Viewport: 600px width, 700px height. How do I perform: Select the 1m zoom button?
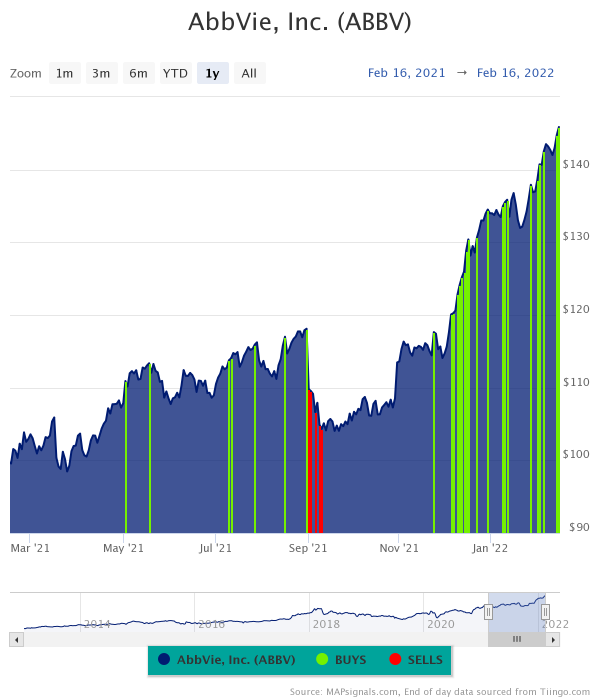64,73
